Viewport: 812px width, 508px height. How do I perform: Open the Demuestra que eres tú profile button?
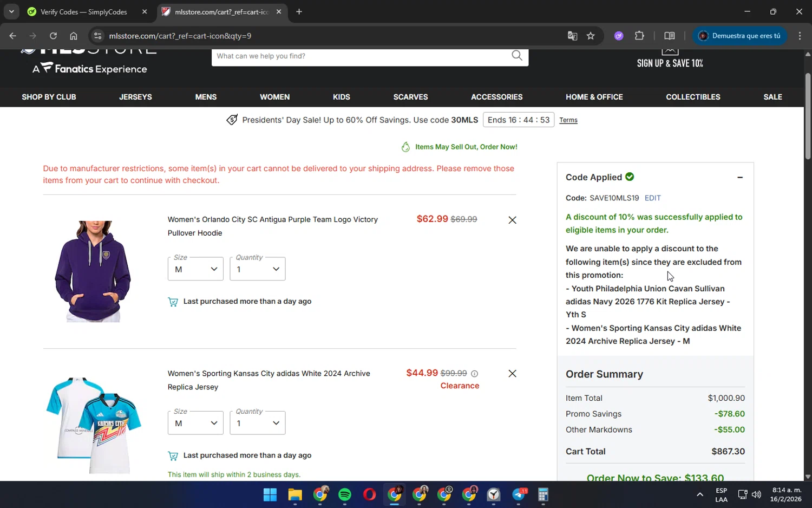click(x=739, y=36)
